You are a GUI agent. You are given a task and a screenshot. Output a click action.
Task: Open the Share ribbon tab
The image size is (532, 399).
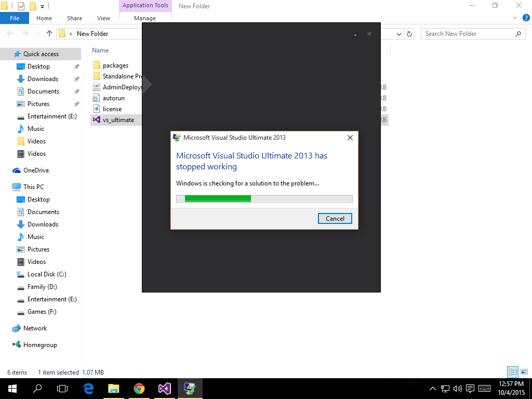tap(74, 18)
